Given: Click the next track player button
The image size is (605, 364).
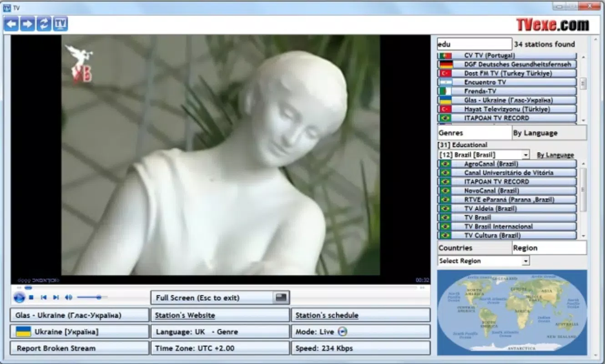Looking at the screenshot, I should tap(56, 298).
